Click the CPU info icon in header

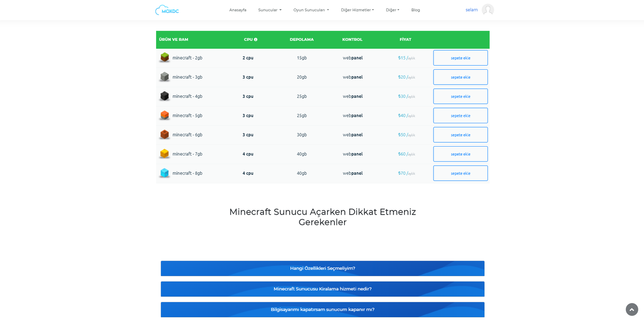256,39
